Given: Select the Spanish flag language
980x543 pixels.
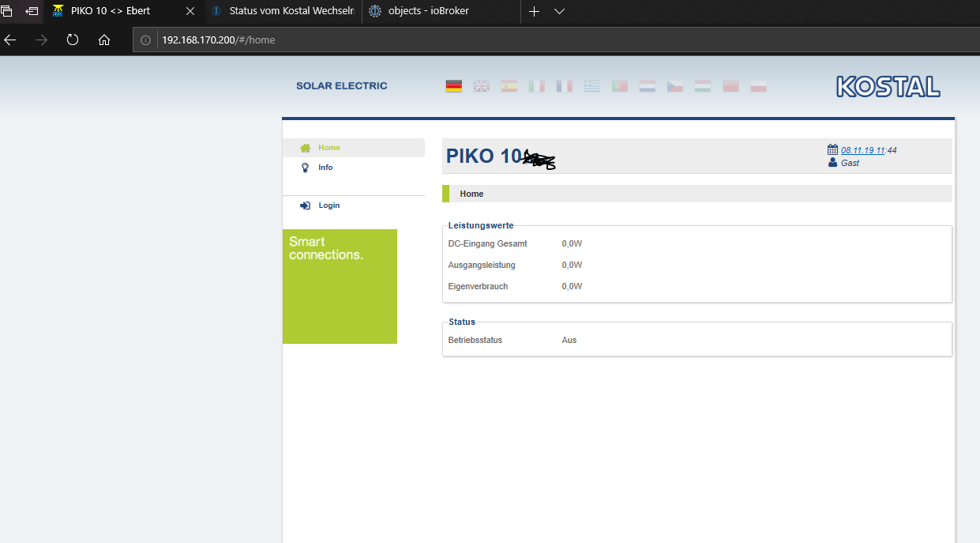Looking at the screenshot, I should 509,86.
